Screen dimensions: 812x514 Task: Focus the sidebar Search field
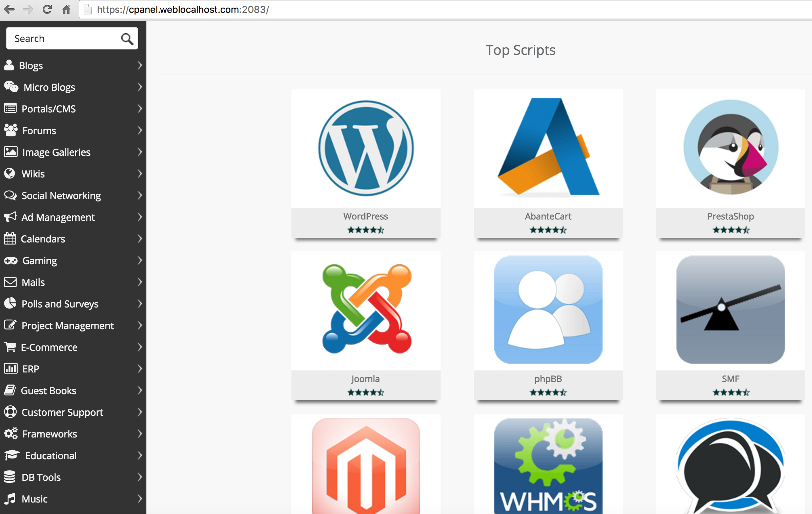(x=72, y=39)
